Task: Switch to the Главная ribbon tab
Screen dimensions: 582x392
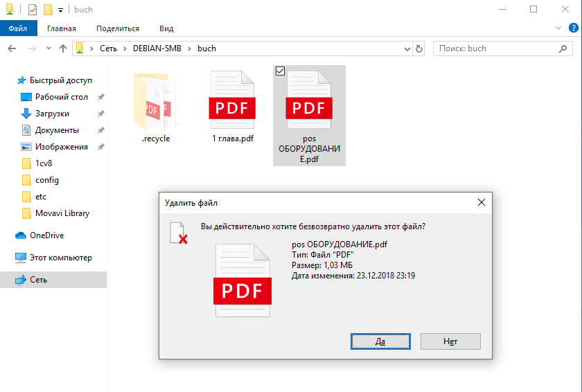Action: (x=62, y=28)
